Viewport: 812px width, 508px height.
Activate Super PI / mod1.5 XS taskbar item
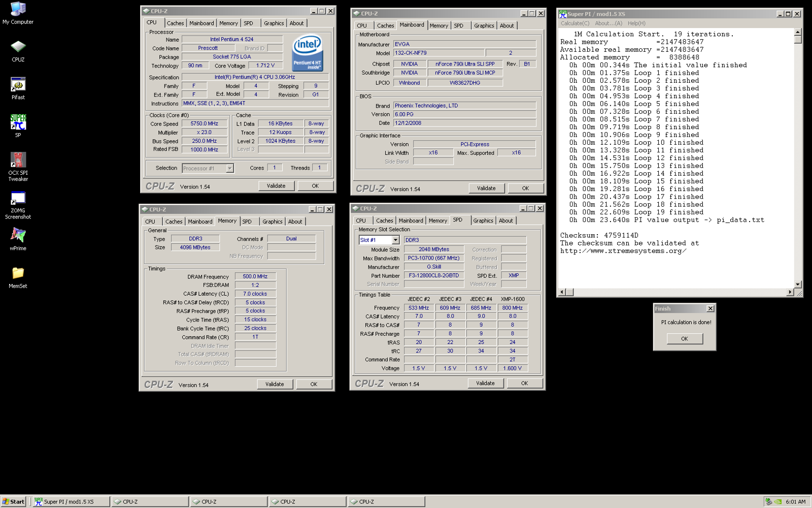click(71, 501)
